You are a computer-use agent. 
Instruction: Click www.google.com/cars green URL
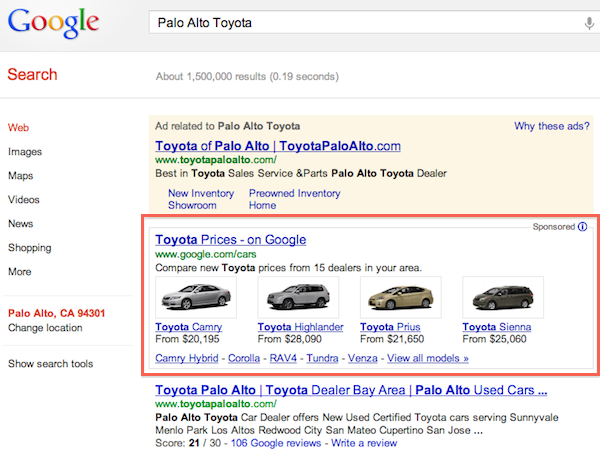[205, 254]
